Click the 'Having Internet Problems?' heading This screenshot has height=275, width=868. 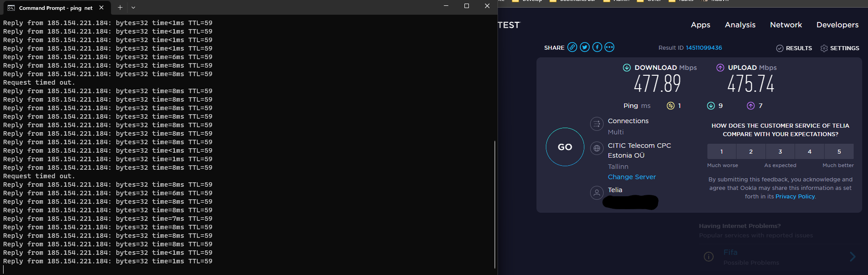point(740,226)
